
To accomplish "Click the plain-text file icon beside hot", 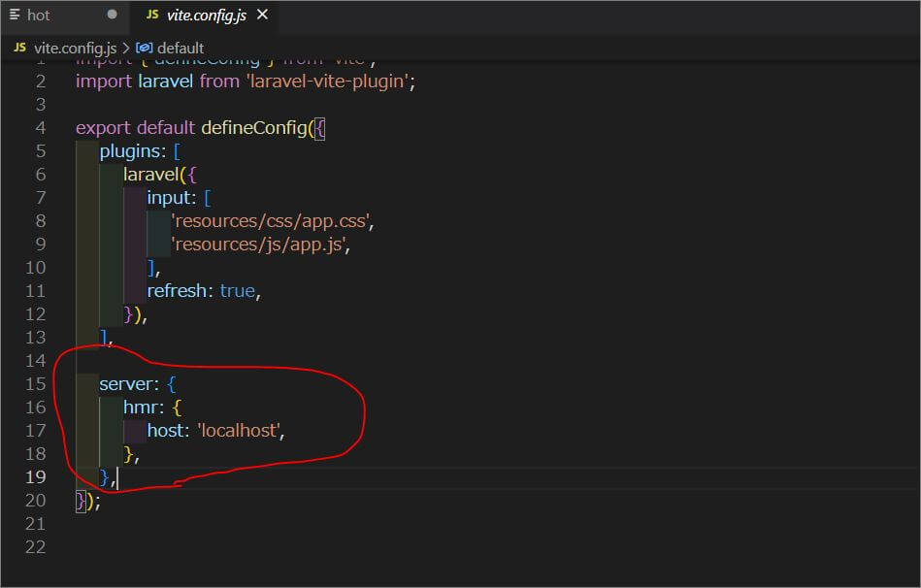I will coord(14,16).
